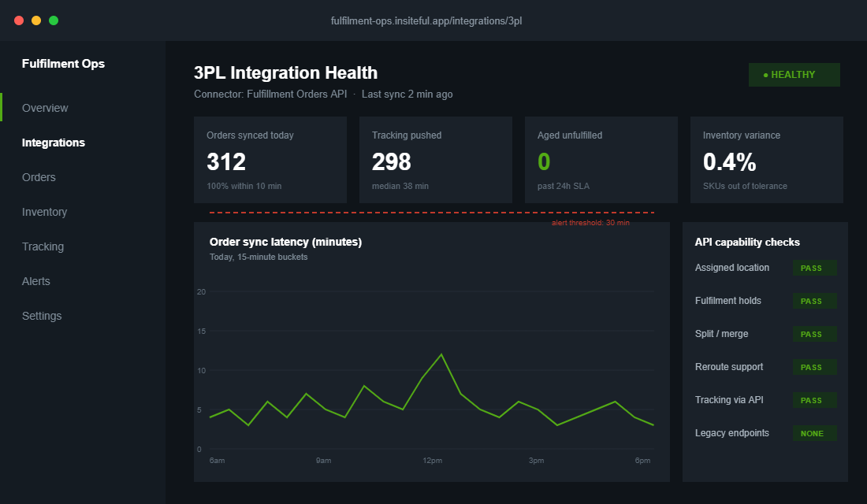Click the 'median 38 min' caption

click(400, 186)
